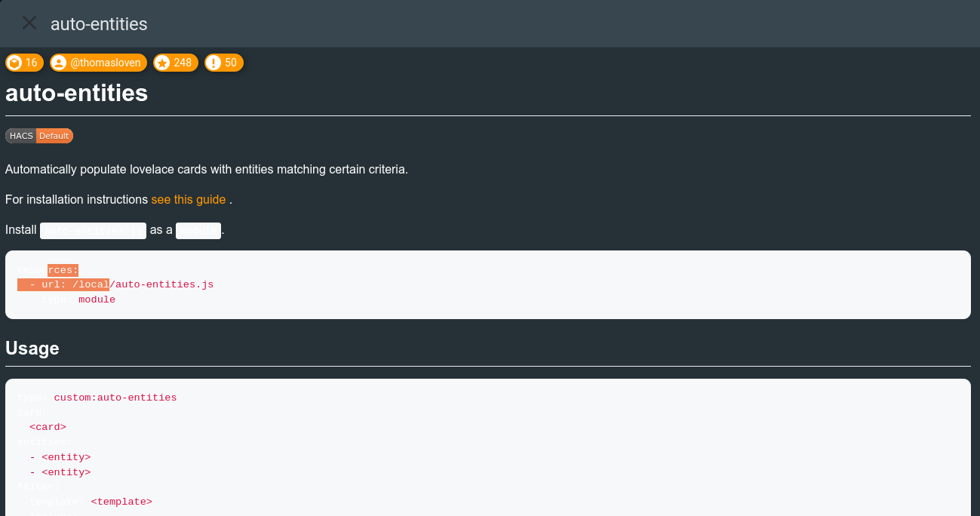The width and height of the screenshot is (980, 516).
Task: Click the version badge showing 16
Action: click(24, 63)
